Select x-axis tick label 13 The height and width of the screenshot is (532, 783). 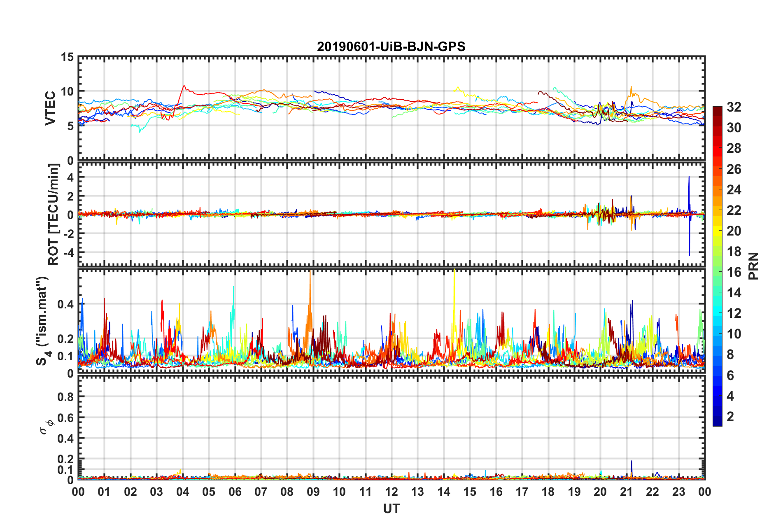pos(417,492)
